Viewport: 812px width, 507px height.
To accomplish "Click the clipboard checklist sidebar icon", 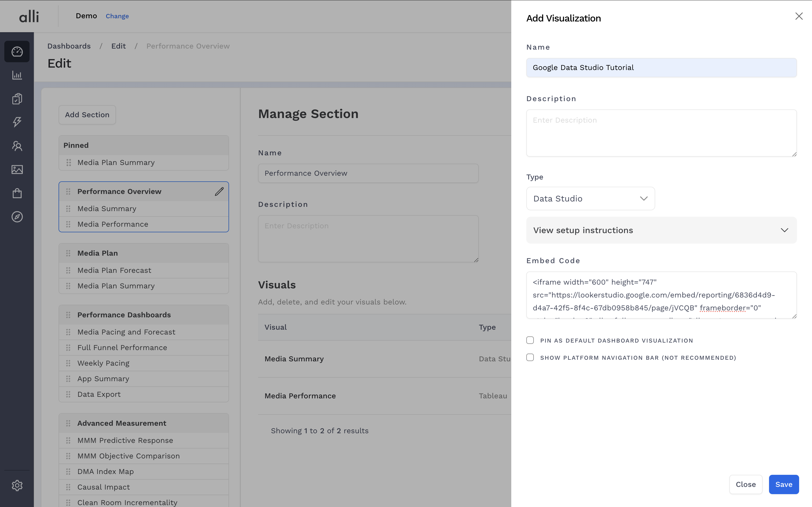I will (x=17, y=99).
